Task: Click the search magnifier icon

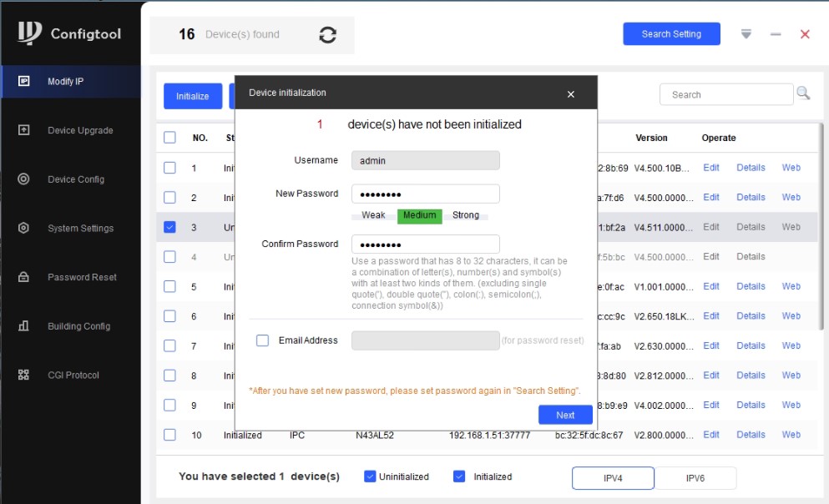Action: [x=803, y=93]
